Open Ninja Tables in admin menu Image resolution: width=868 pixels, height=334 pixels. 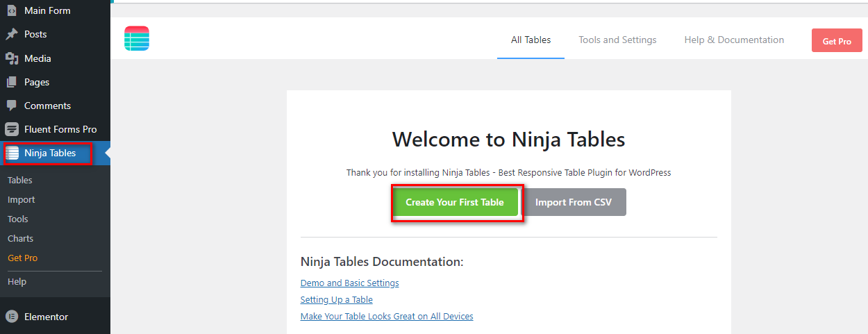[x=49, y=153]
